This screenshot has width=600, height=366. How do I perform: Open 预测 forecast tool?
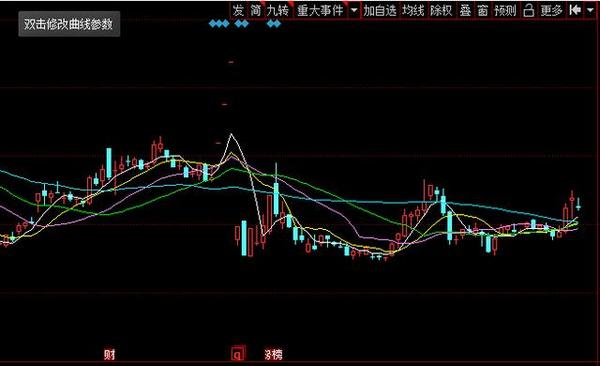point(505,10)
